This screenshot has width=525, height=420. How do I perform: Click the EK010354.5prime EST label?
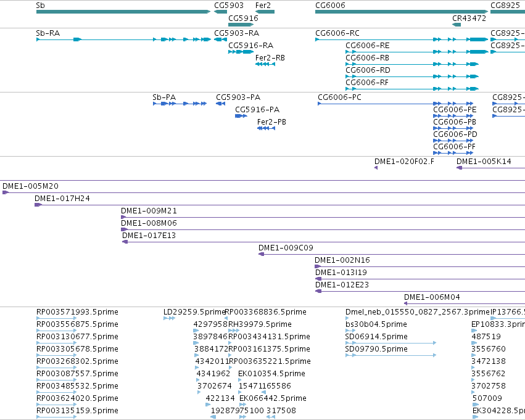pyautogui.click(x=271, y=374)
